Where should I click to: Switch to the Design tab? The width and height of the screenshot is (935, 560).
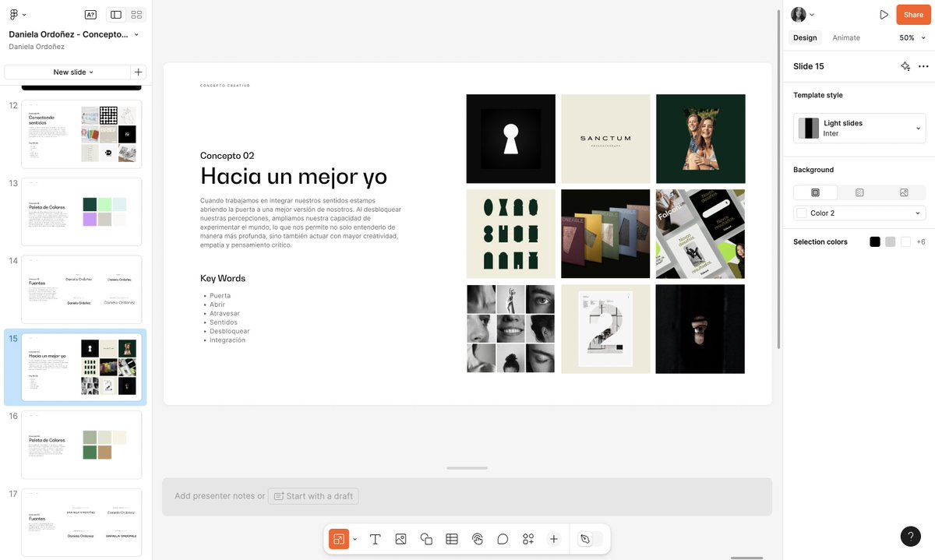click(x=805, y=37)
